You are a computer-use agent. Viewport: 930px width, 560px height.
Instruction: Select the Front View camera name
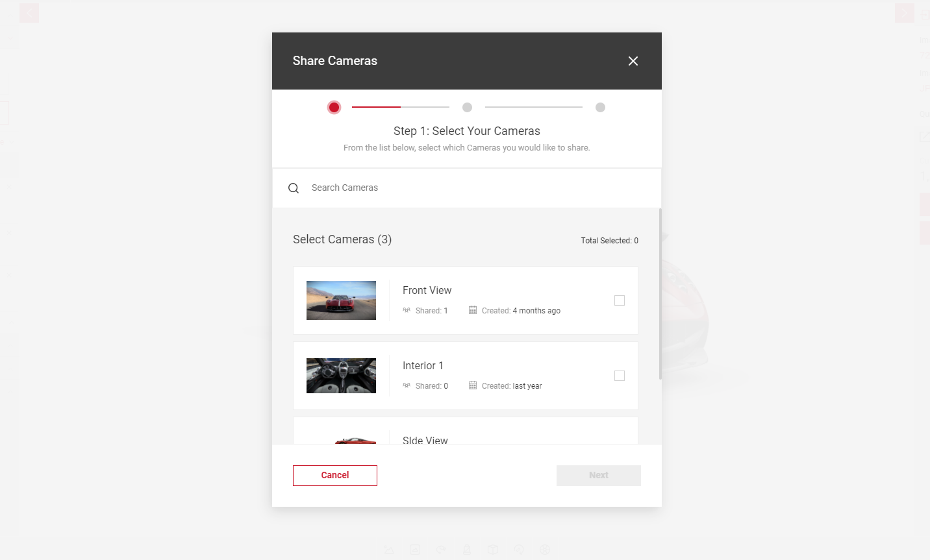click(427, 290)
